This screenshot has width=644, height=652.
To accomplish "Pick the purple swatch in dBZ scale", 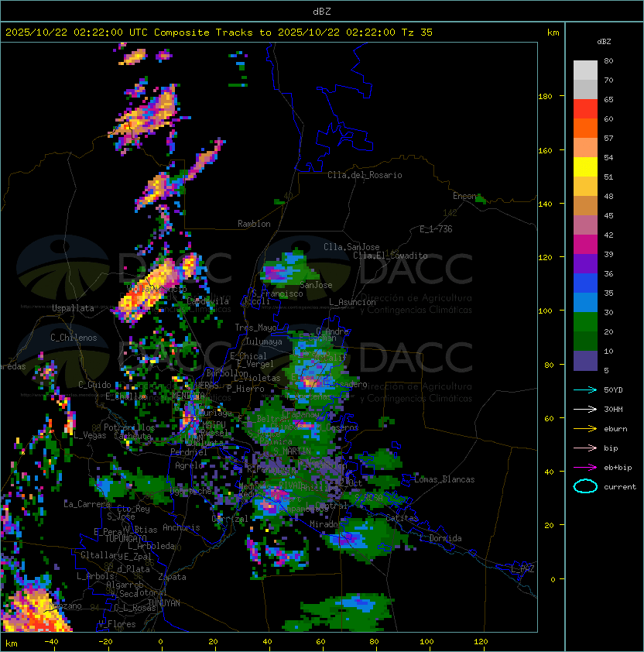I will [585, 263].
